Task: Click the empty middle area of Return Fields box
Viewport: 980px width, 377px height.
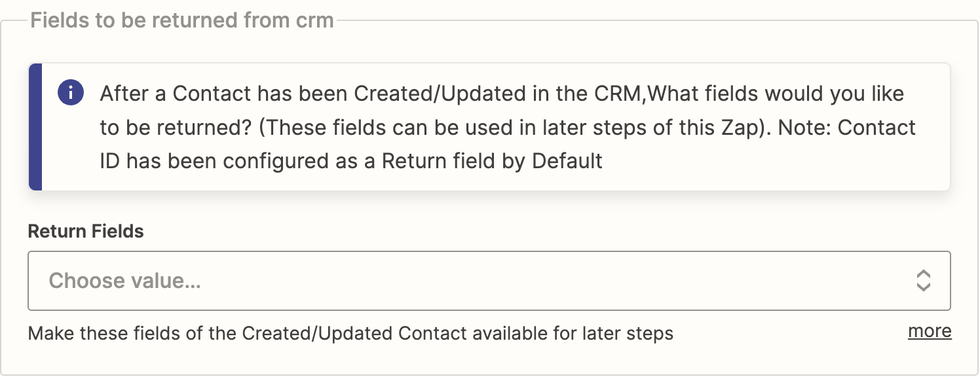Action: pyautogui.click(x=557, y=281)
